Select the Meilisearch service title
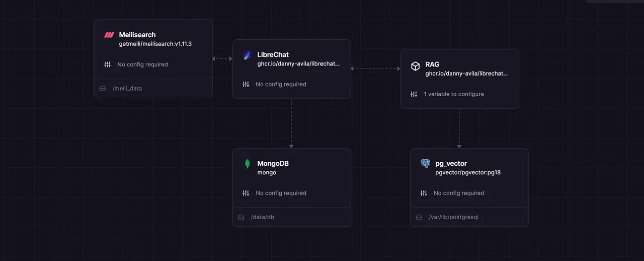 [x=137, y=35]
